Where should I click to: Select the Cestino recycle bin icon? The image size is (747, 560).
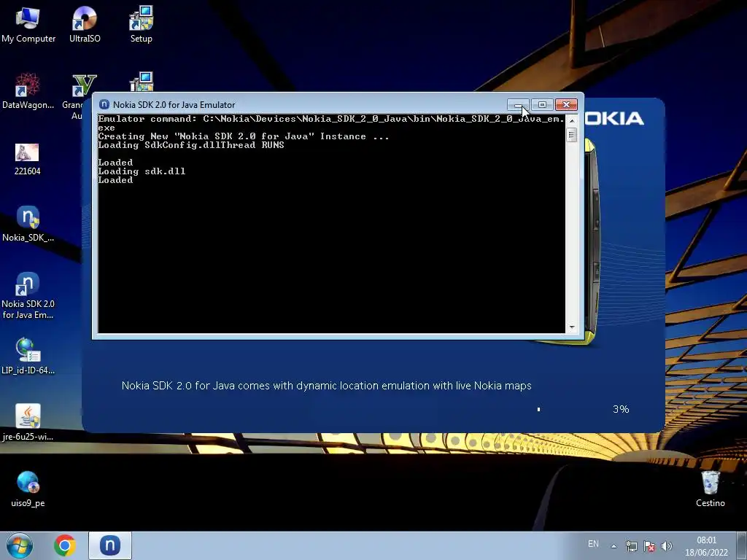[x=711, y=489]
